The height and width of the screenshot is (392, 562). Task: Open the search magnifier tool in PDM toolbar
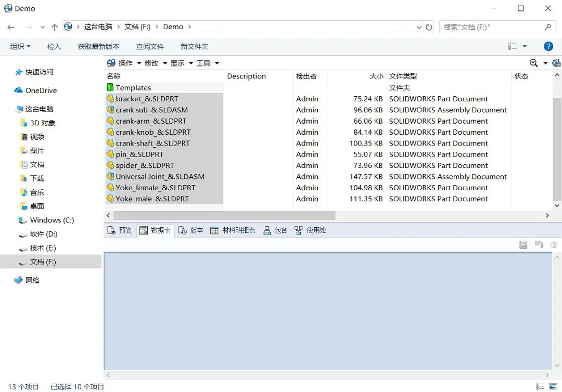534,63
